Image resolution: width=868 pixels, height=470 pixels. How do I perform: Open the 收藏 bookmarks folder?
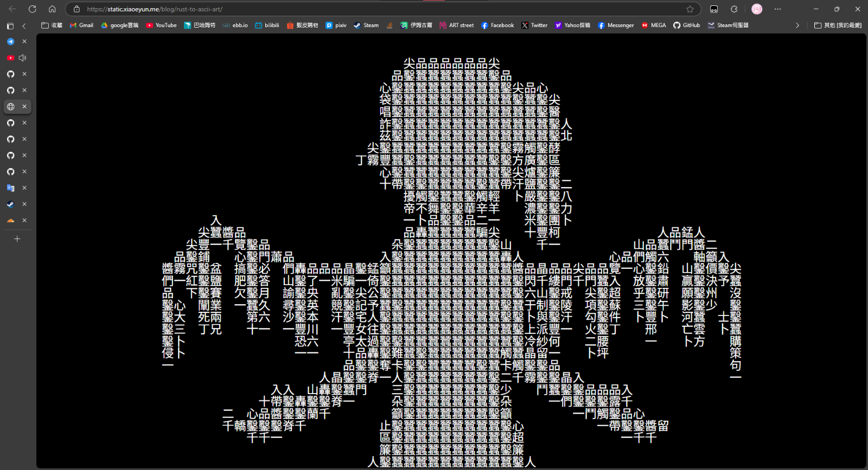[x=52, y=25]
